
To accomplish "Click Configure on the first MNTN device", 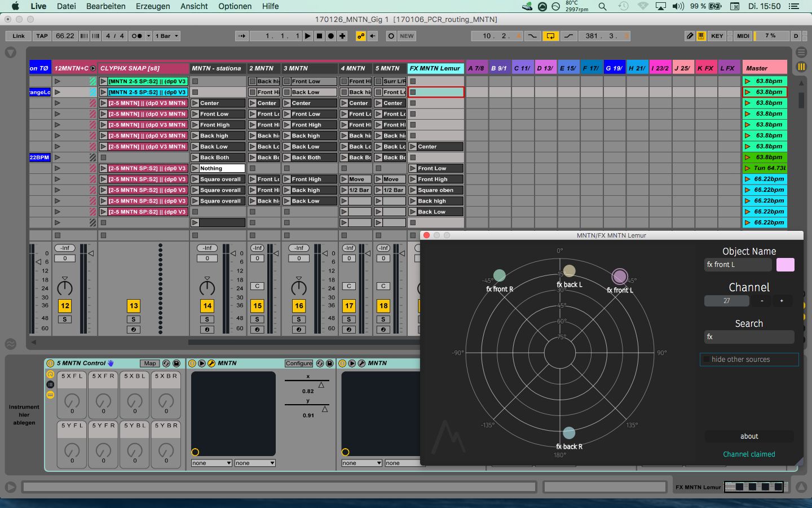I will point(299,364).
